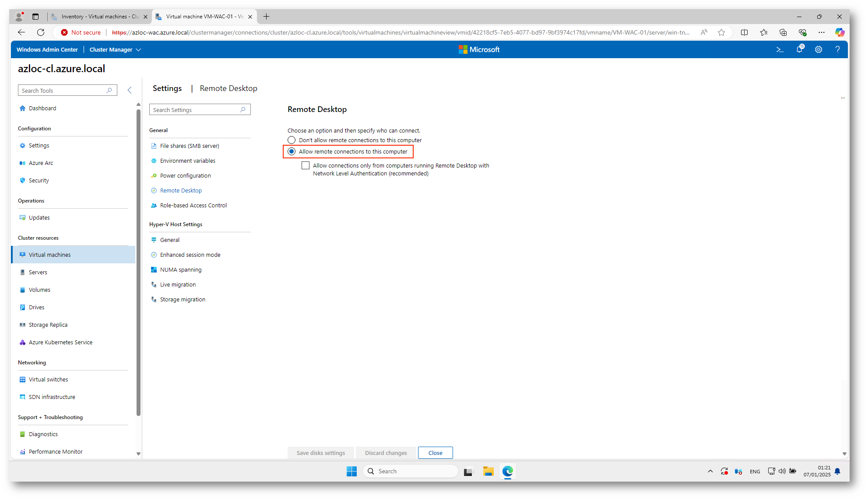Show hidden system tray icons
Image resolution: width=868 pixels, height=500 pixels.
710,471
